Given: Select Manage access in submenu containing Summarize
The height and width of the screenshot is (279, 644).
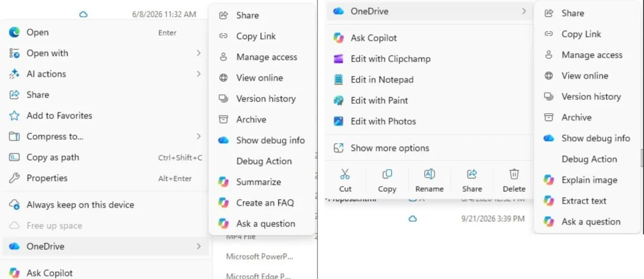Looking at the screenshot, I should pyautogui.click(x=262, y=57).
